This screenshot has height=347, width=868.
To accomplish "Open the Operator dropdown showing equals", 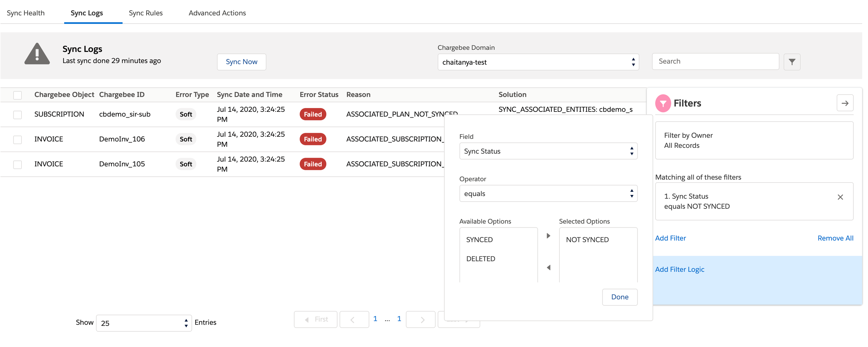I will pos(548,193).
